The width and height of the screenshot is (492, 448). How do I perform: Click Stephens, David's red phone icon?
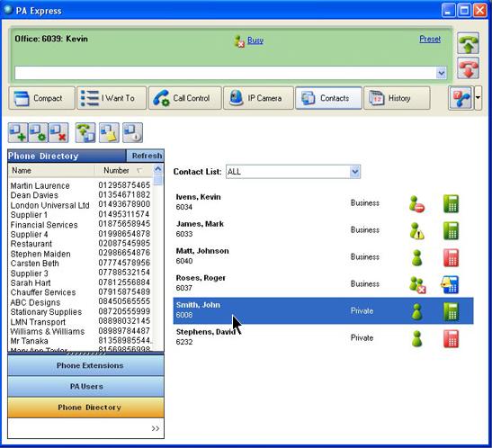point(451,339)
